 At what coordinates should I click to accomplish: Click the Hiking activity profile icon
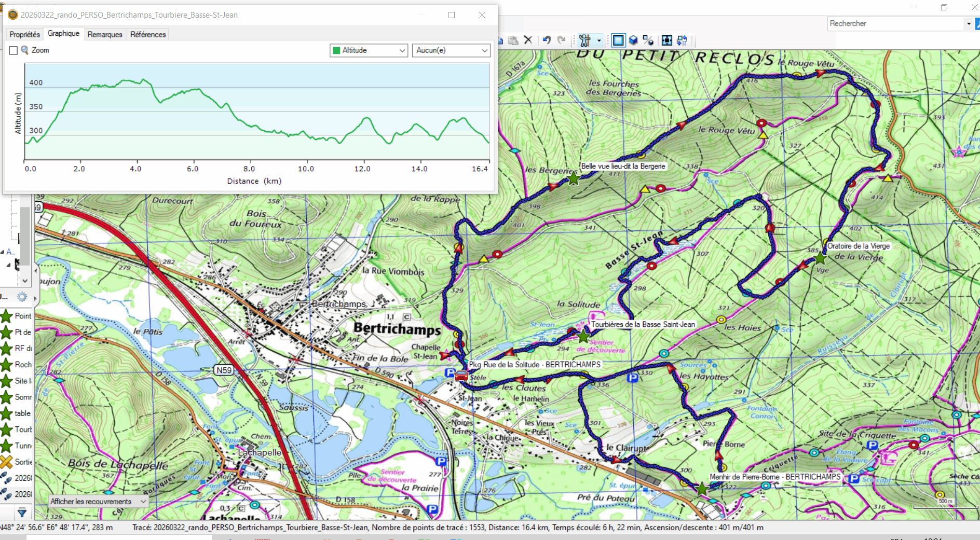(585, 40)
